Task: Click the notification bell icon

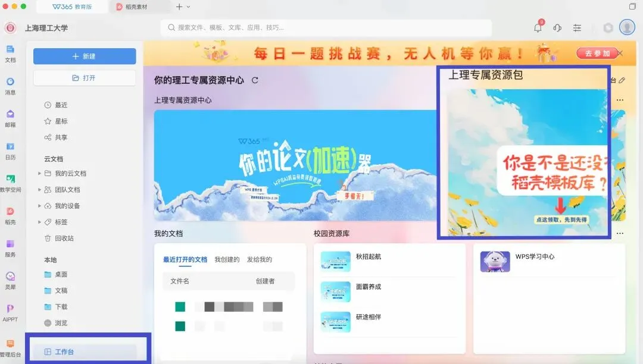Action: coord(538,27)
